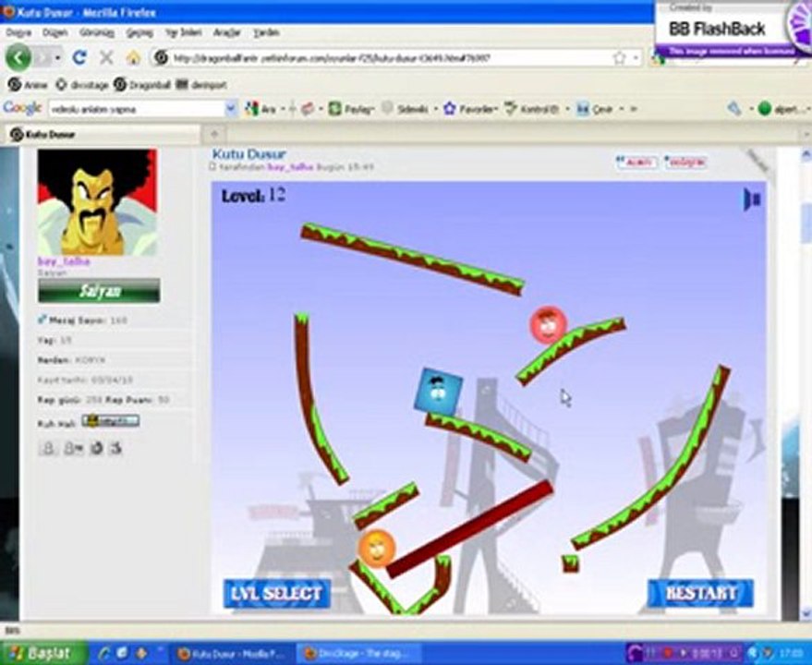Click the dark red removable plank
This screenshot has width=812, height=665.
tap(469, 529)
